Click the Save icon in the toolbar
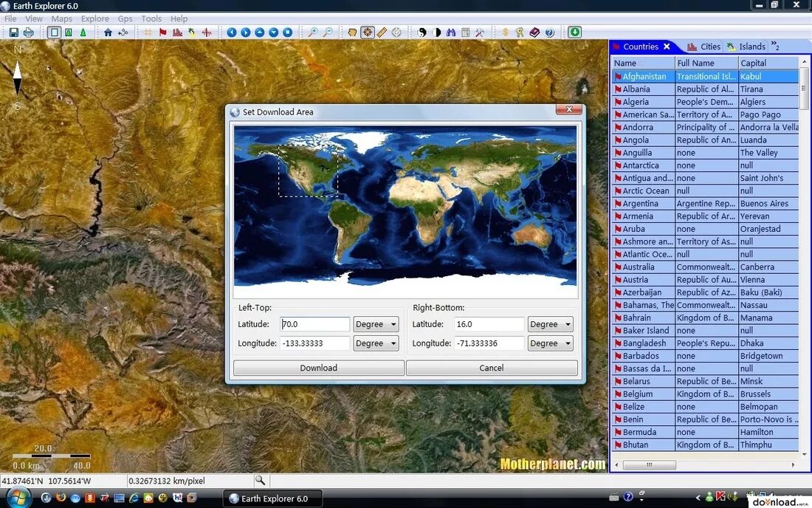The width and height of the screenshot is (812, 508). click(x=14, y=32)
